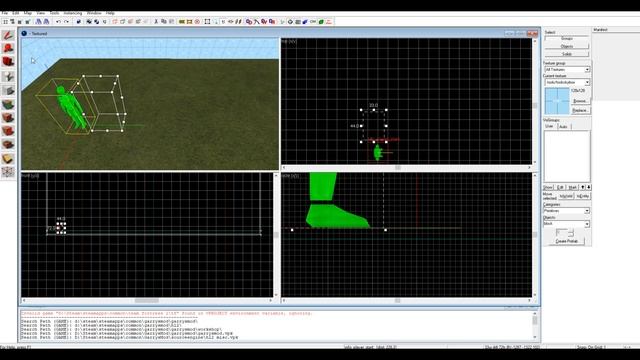Open the Categories dropdown
640x360 pixels.
click(567, 211)
